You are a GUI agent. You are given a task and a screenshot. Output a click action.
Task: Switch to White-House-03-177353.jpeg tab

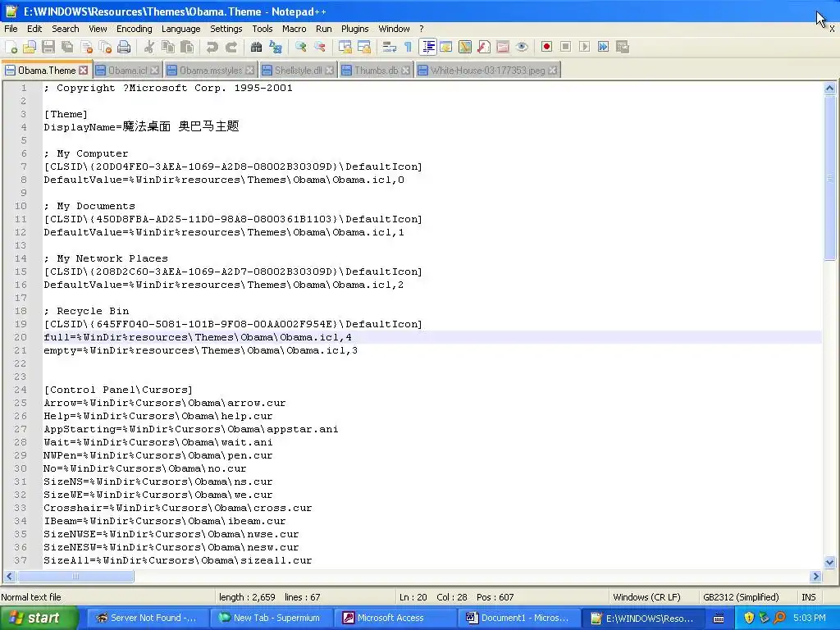tap(487, 71)
